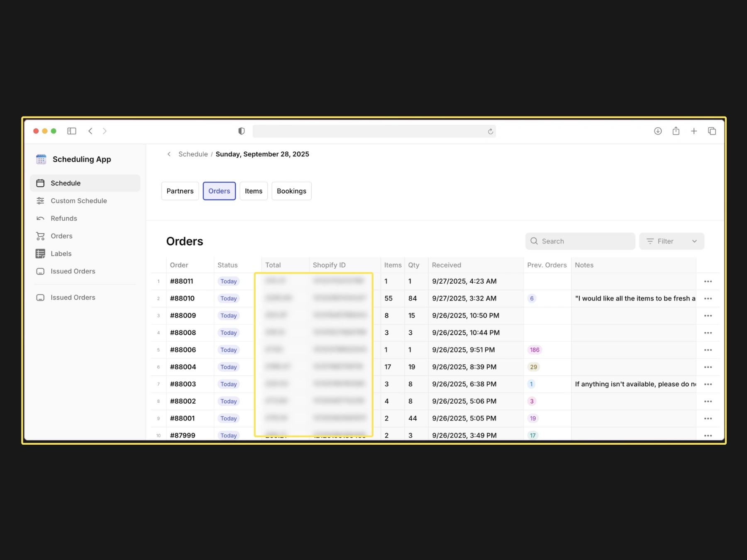The height and width of the screenshot is (560, 747).
Task: Select Schedule via the calendar icon in sidebar
Action: (x=40, y=183)
